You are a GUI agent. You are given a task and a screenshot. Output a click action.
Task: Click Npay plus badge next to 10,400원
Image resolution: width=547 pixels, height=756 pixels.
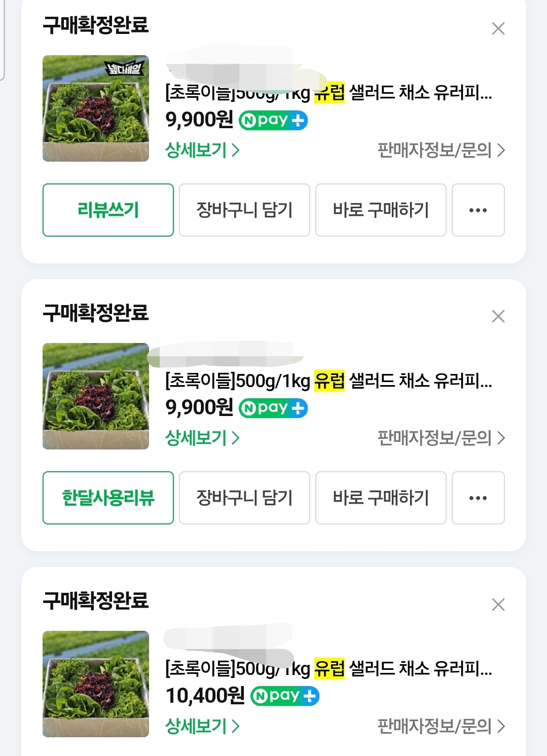285,696
